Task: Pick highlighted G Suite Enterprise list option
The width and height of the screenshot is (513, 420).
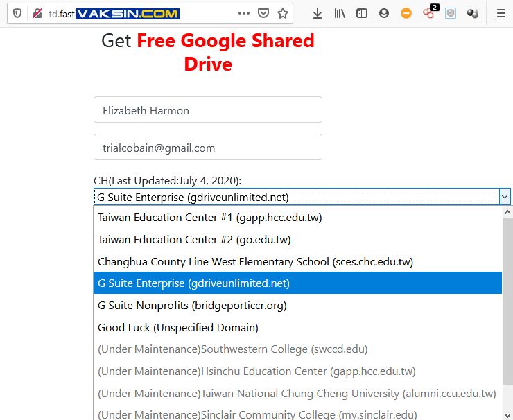Action: coord(297,283)
